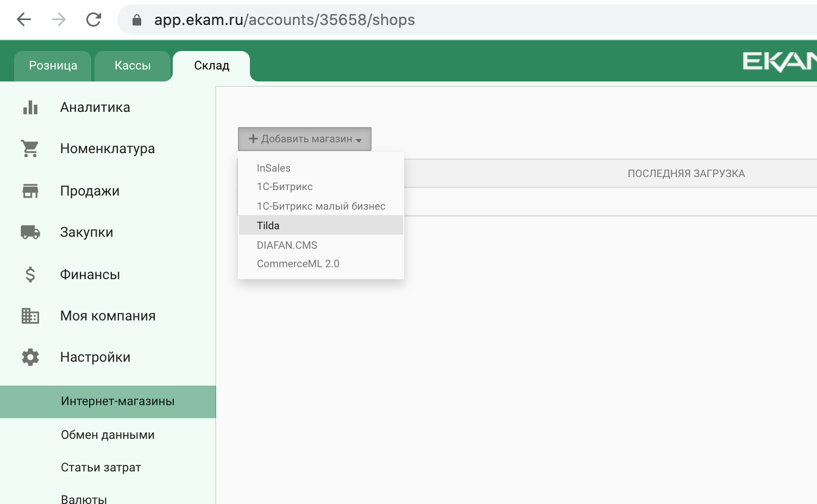817x504 pixels.
Task: Open the Настройки section
Action: [x=95, y=357]
